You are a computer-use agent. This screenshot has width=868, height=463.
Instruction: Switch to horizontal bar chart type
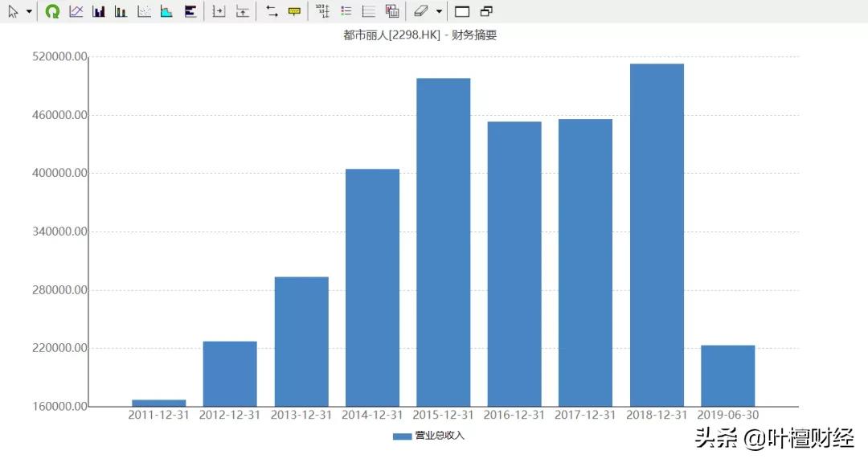point(190,11)
